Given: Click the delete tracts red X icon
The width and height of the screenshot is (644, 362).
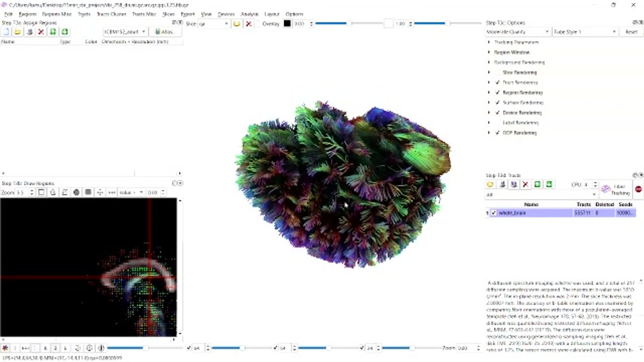Looking at the screenshot, I should (x=525, y=184).
